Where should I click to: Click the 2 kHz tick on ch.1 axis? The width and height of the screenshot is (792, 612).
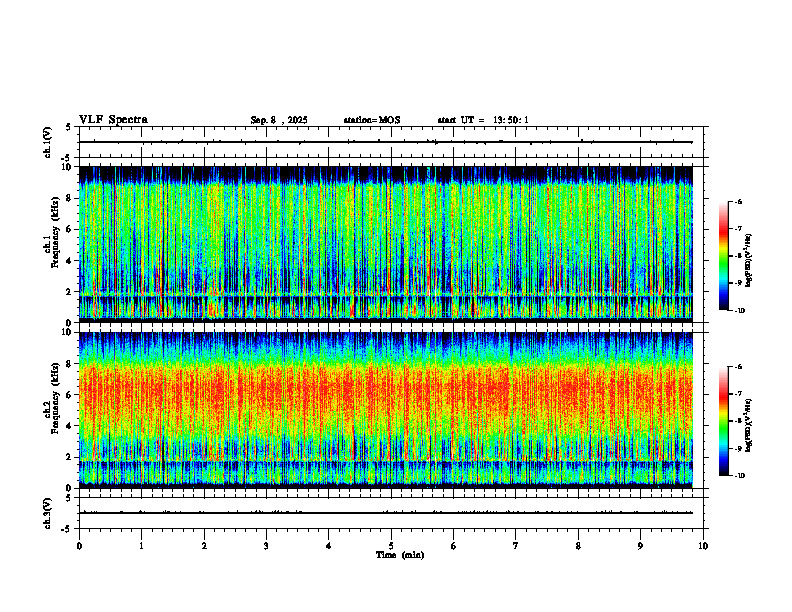(70, 292)
